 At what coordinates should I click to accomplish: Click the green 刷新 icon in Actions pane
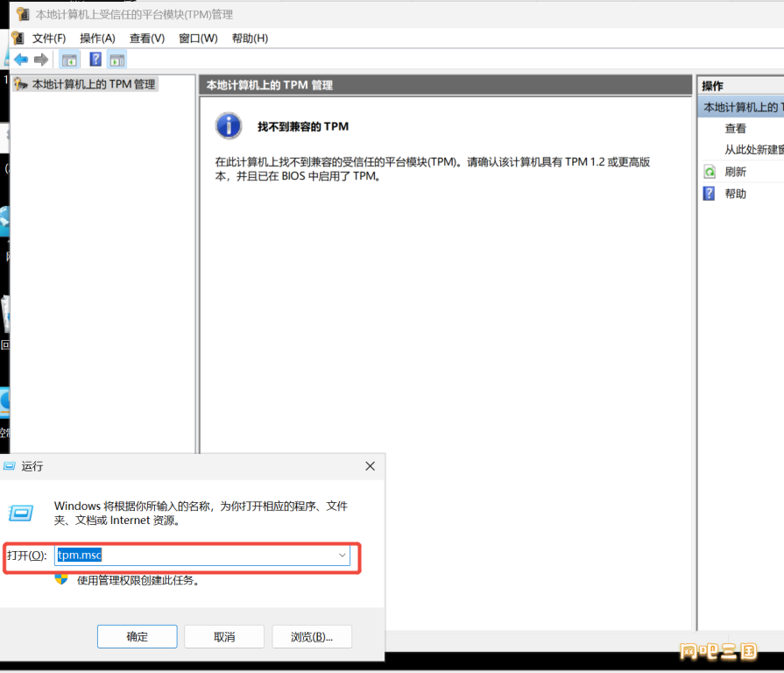709,172
